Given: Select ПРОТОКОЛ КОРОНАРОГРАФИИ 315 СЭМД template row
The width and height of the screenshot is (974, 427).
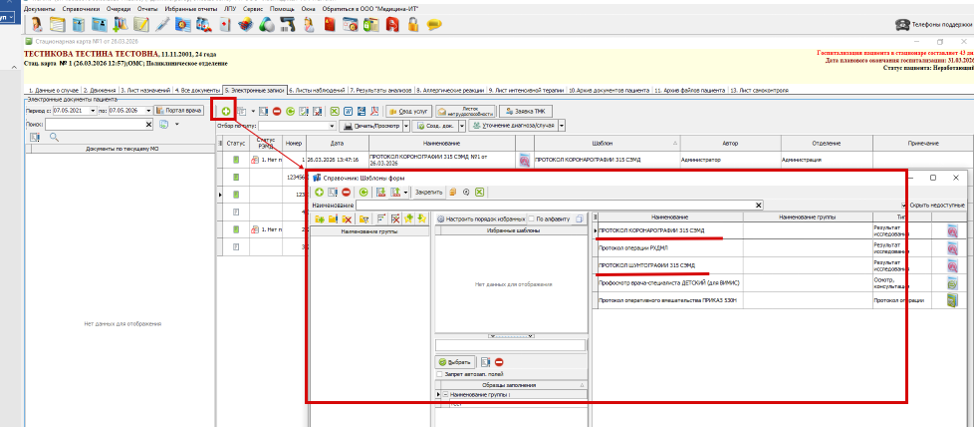Looking at the screenshot, I should [779, 231].
